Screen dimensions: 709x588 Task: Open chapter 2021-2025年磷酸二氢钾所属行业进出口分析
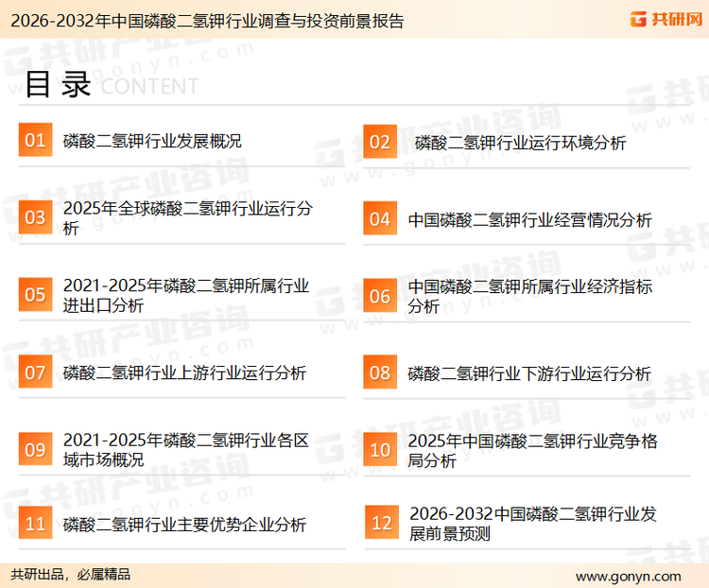click(186, 295)
